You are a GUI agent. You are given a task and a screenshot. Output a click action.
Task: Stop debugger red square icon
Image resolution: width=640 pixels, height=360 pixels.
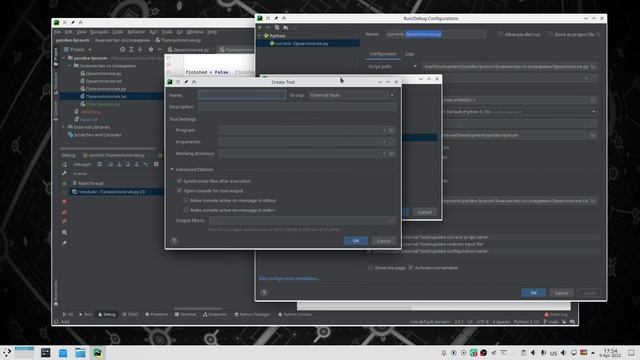pyautogui.click(x=64, y=202)
